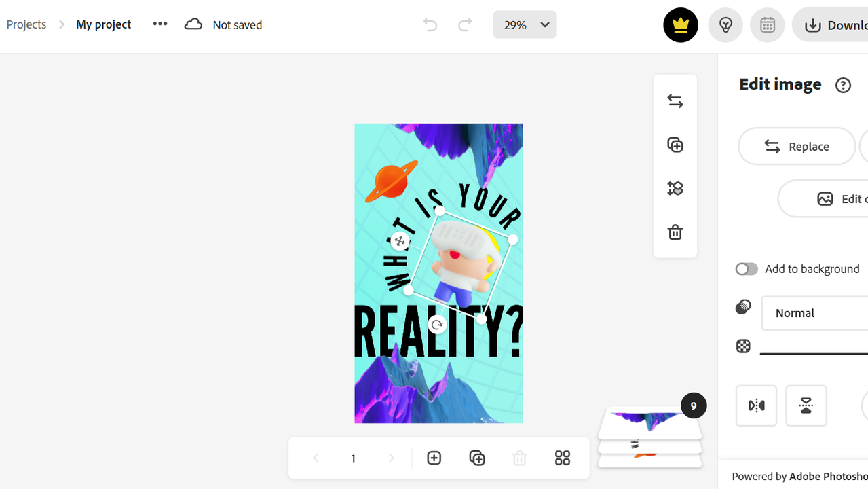Expand the 29% zoom dropdown
This screenshot has width=868, height=489.
pos(525,25)
